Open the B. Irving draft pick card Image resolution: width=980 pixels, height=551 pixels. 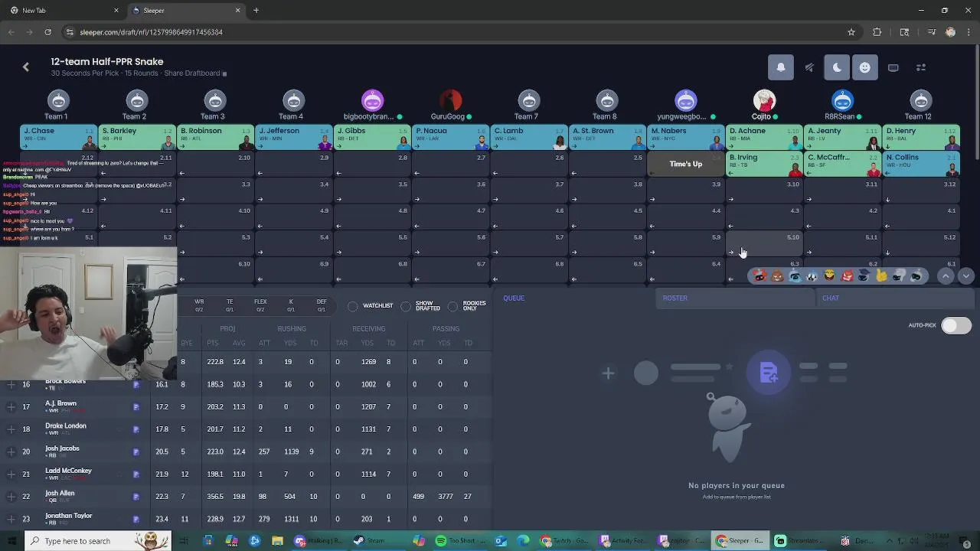(x=763, y=164)
